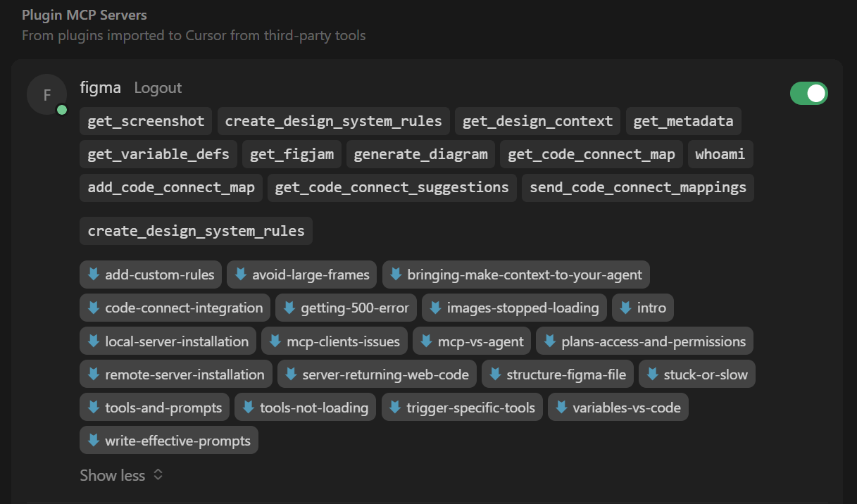This screenshot has height=504, width=857.
Task: Select the get_screenshot tool chip
Action: point(146,121)
